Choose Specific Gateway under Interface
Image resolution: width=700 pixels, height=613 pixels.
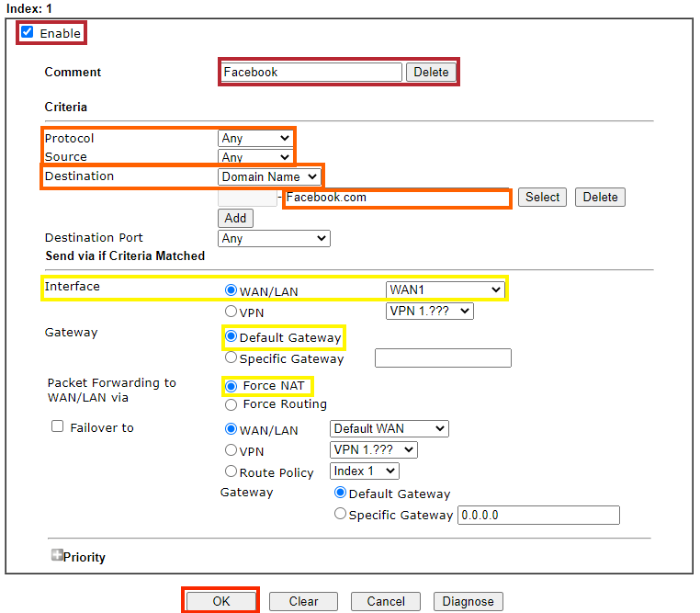click(231, 358)
